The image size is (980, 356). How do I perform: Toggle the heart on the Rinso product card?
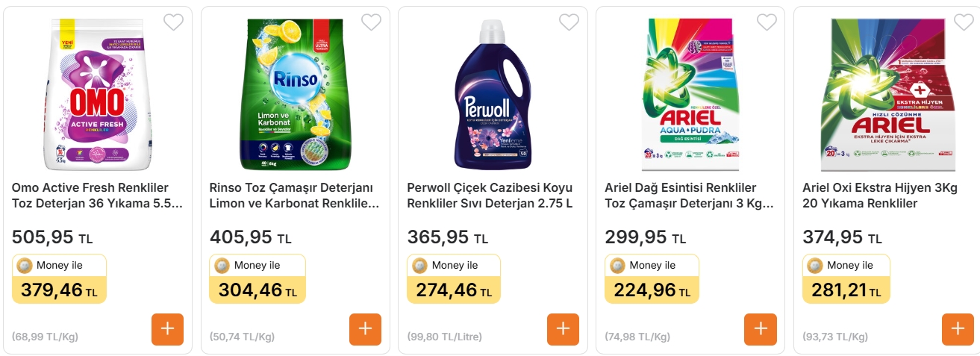pyautogui.click(x=371, y=22)
